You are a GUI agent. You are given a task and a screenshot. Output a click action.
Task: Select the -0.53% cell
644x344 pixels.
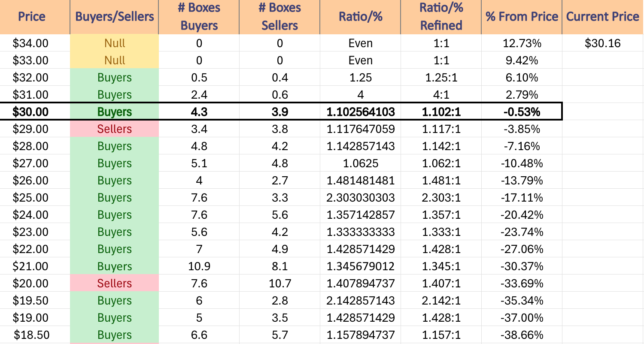[522, 112]
